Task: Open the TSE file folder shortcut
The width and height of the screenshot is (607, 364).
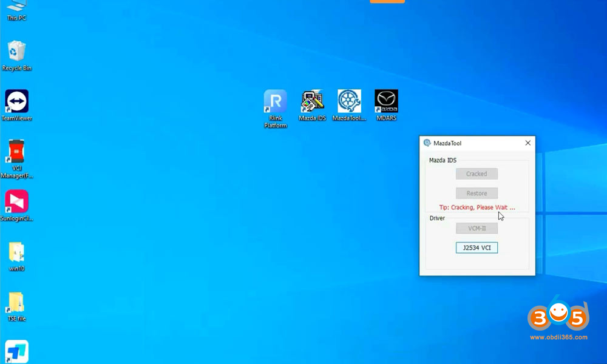Action: (x=16, y=307)
